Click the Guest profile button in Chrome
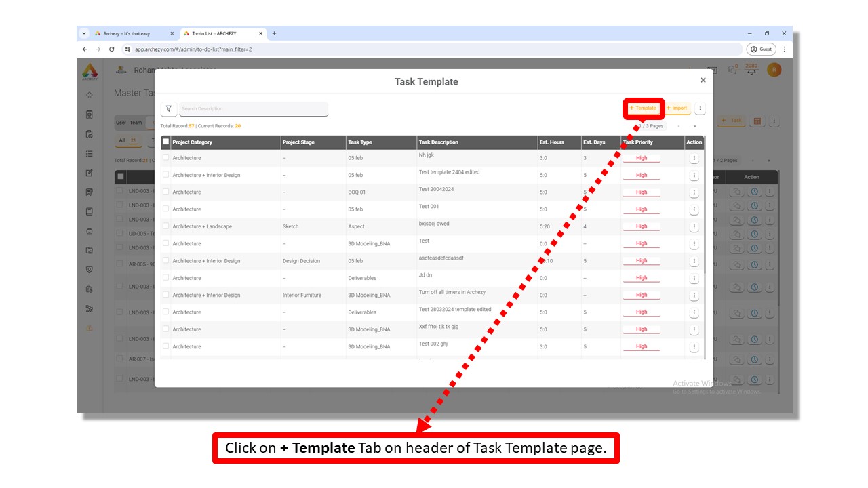 coord(762,49)
